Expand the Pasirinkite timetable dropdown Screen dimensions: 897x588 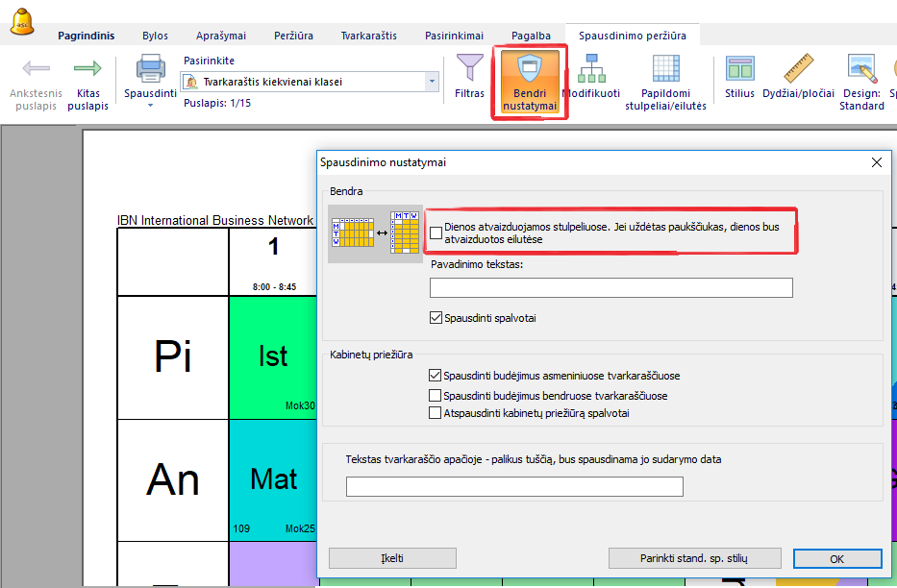pyautogui.click(x=432, y=82)
